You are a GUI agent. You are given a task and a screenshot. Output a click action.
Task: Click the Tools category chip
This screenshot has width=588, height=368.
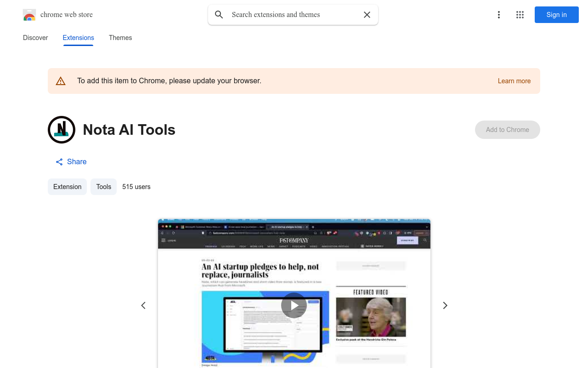click(104, 187)
